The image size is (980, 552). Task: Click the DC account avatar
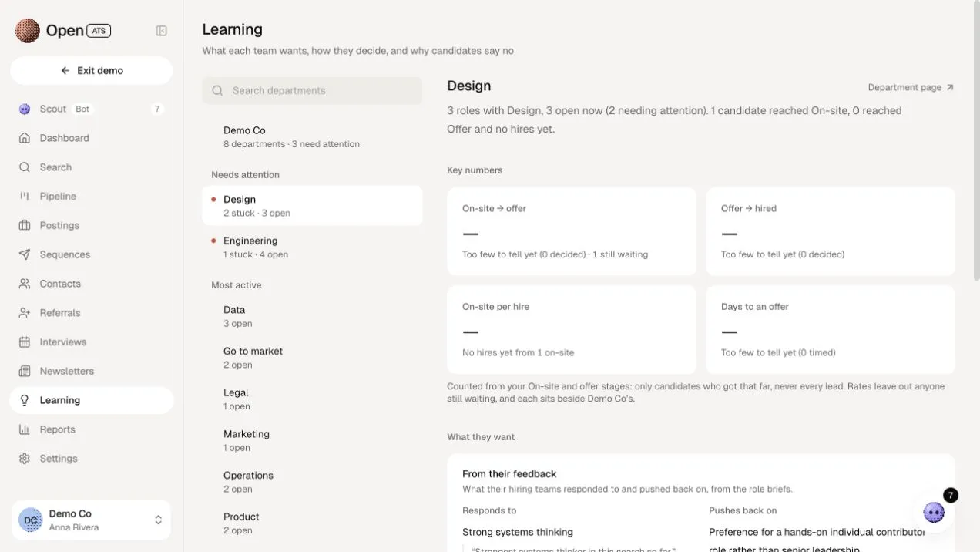click(31, 520)
